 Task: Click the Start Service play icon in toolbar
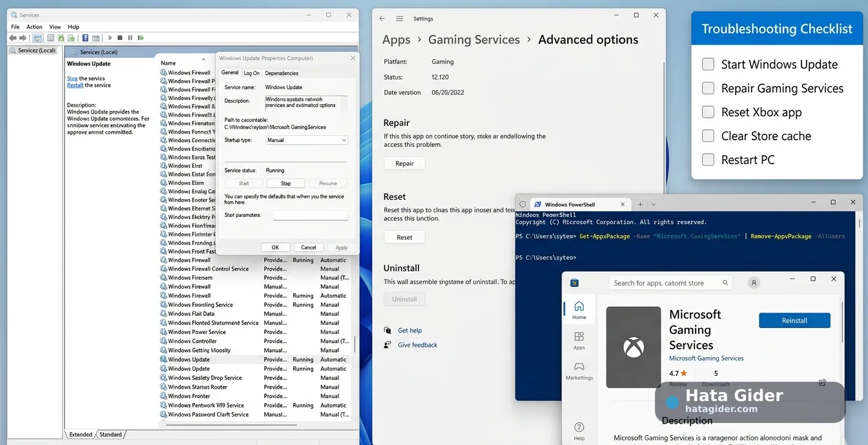click(110, 38)
